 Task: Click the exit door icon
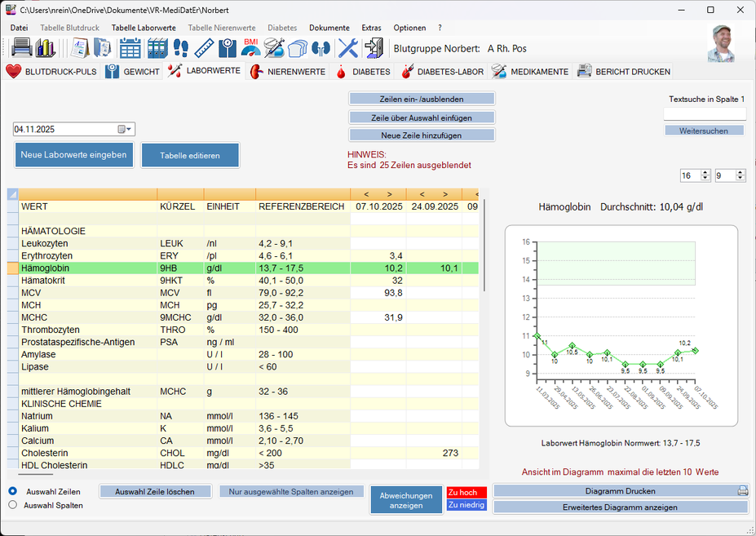click(x=374, y=47)
